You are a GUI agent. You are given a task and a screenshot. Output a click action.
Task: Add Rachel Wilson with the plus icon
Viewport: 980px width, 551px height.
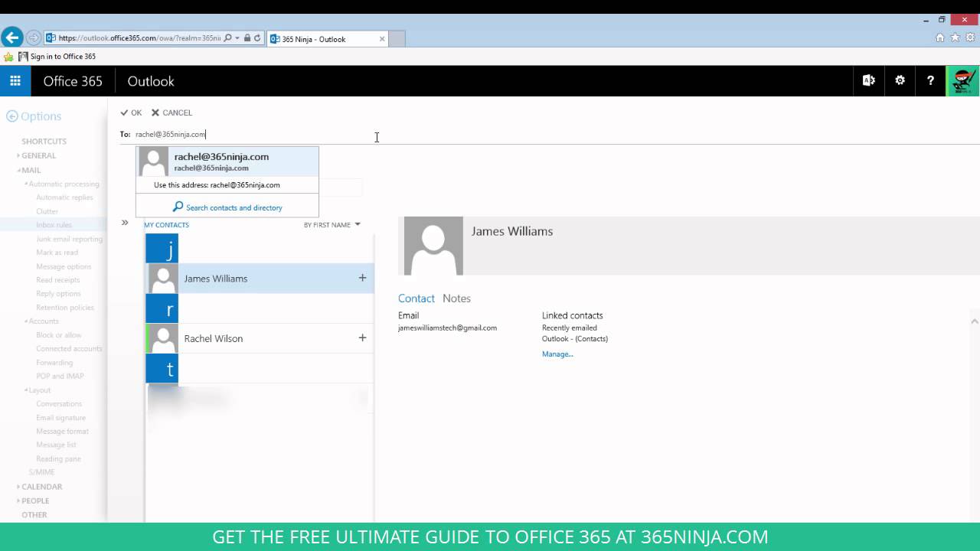point(362,337)
